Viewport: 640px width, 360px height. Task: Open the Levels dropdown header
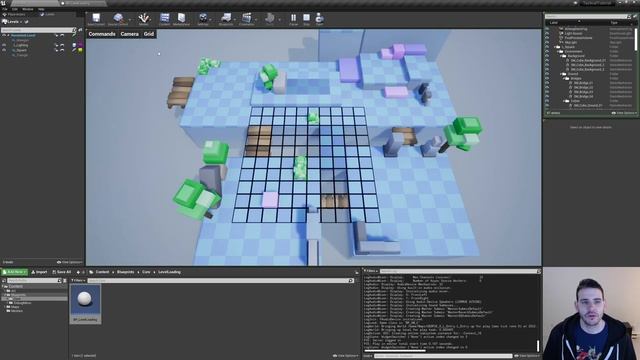(13, 22)
